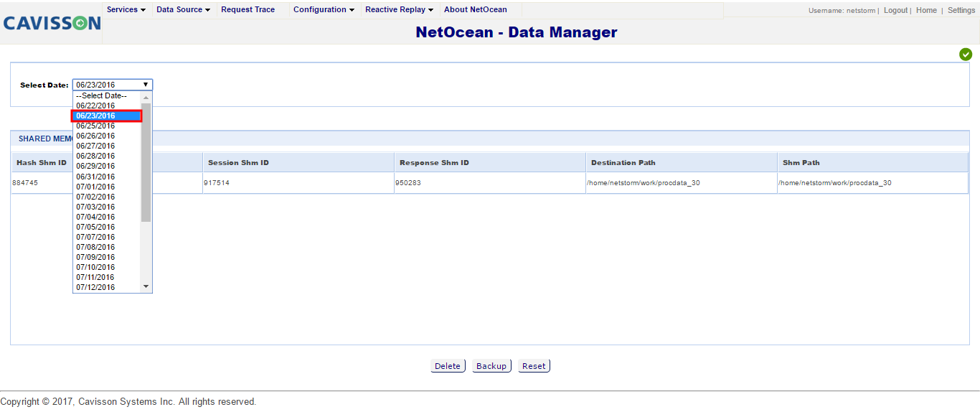The width and height of the screenshot is (980, 412).
Task: Select 07/09/2016 from the date list
Action: point(107,257)
